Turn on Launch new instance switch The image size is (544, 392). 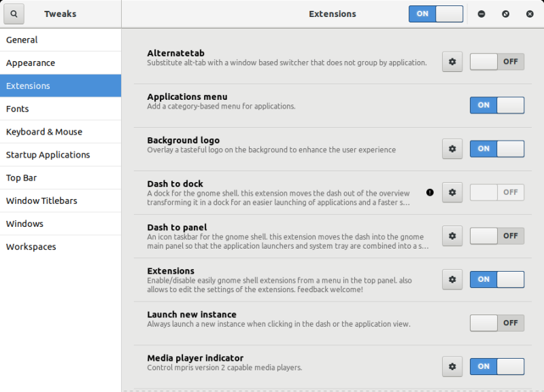tap(496, 323)
